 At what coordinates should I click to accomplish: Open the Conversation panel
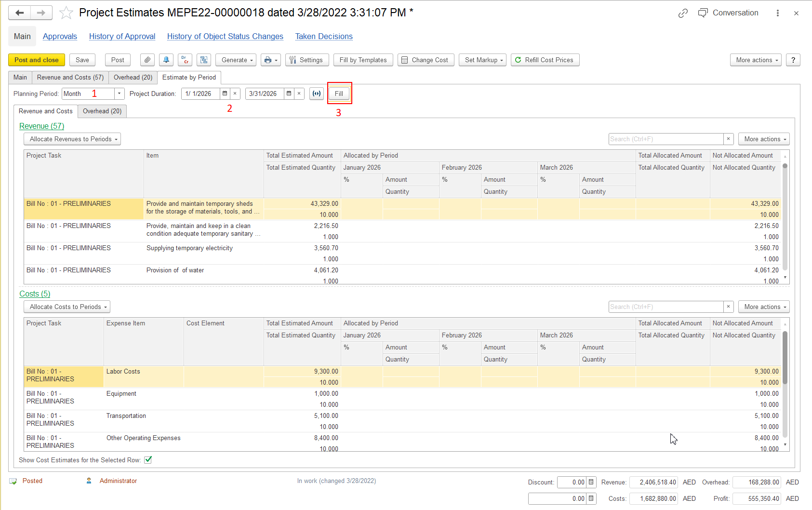coord(728,13)
